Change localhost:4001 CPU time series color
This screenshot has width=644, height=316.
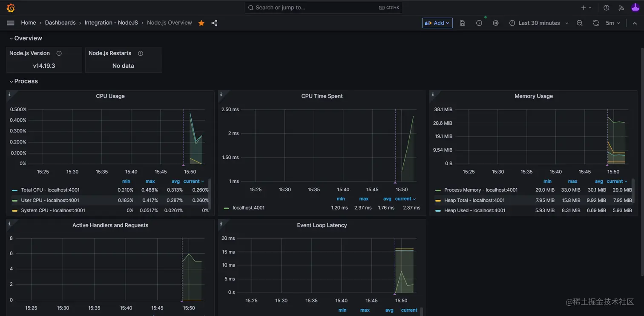point(226,208)
